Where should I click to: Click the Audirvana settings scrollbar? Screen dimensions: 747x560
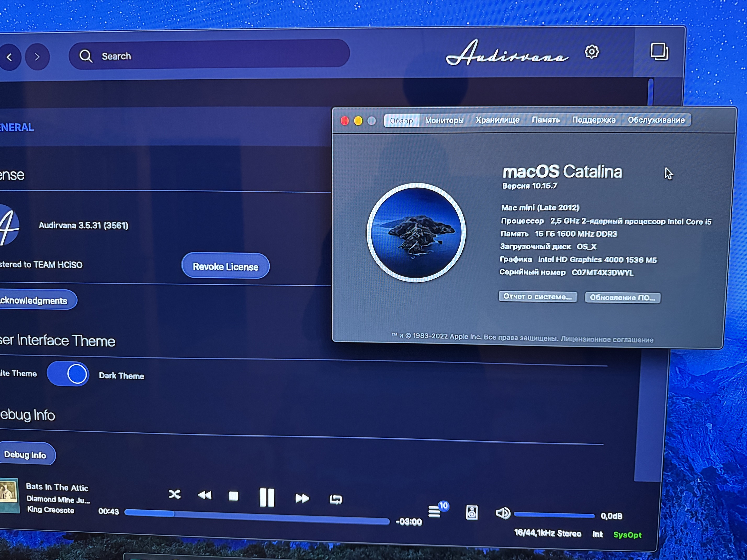[650, 92]
